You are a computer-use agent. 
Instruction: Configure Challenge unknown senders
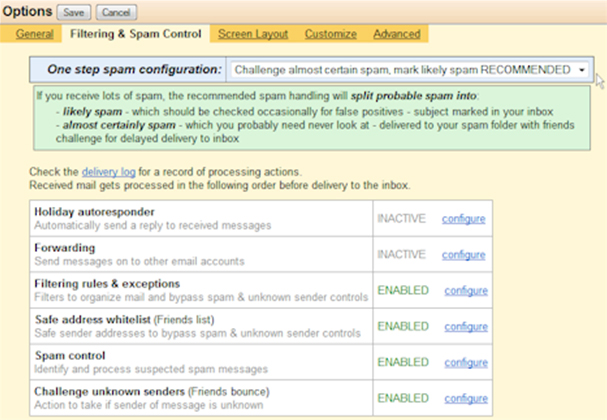tap(465, 399)
